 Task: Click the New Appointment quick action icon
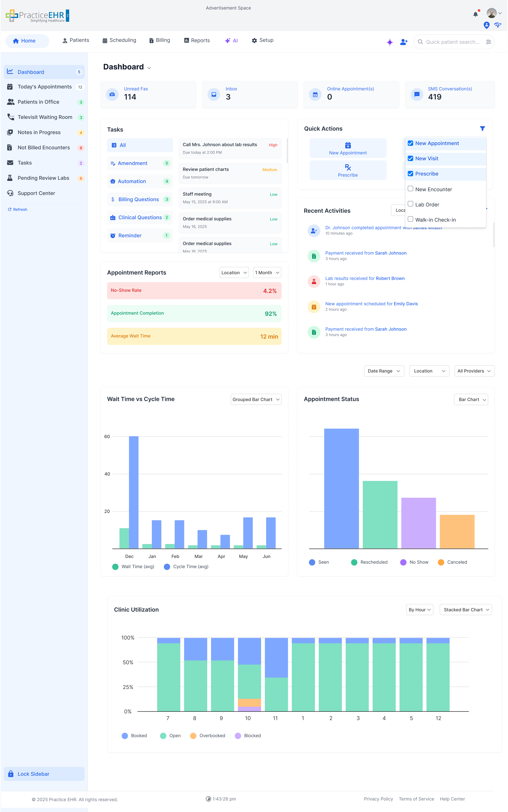[348, 146]
